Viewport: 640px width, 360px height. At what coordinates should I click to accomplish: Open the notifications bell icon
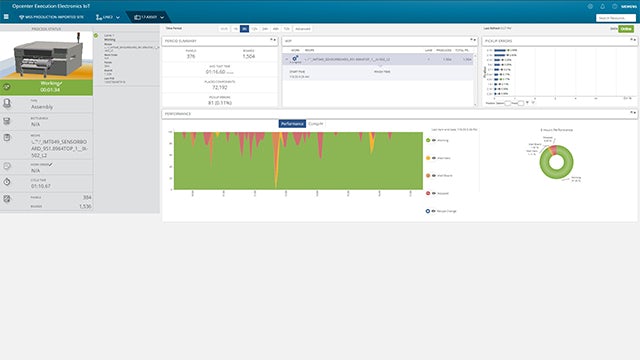[x=602, y=7]
